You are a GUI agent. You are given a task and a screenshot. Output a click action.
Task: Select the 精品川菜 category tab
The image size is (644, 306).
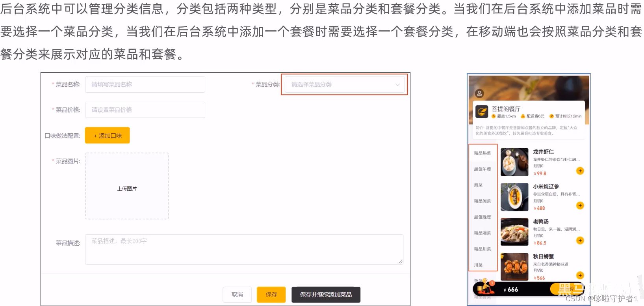(x=483, y=249)
